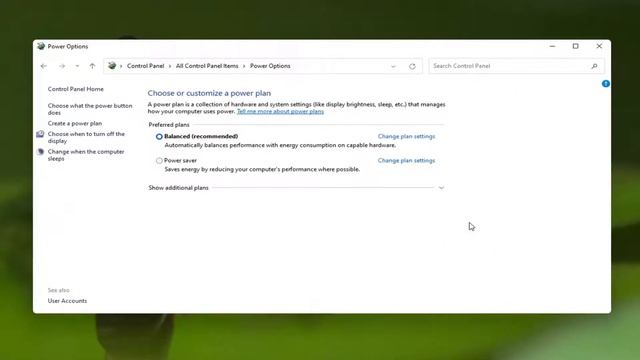Click the Search Control Panel field
The width and height of the screenshot is (640, 360).
516,66
